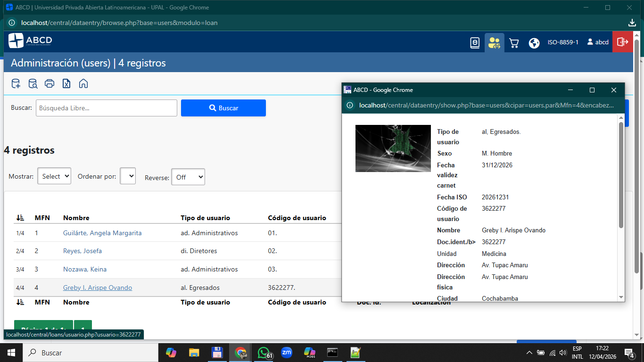This screenshot has width=644, height=362.
Task: Click the Guilárte, Angela Margarita link
Action: pyautogui.click(x=102, y=233)
